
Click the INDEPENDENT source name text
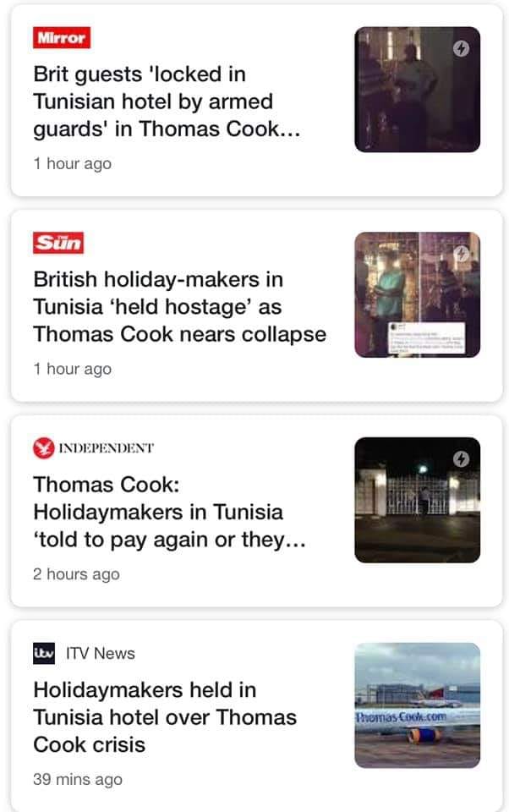tap(107, 448)
